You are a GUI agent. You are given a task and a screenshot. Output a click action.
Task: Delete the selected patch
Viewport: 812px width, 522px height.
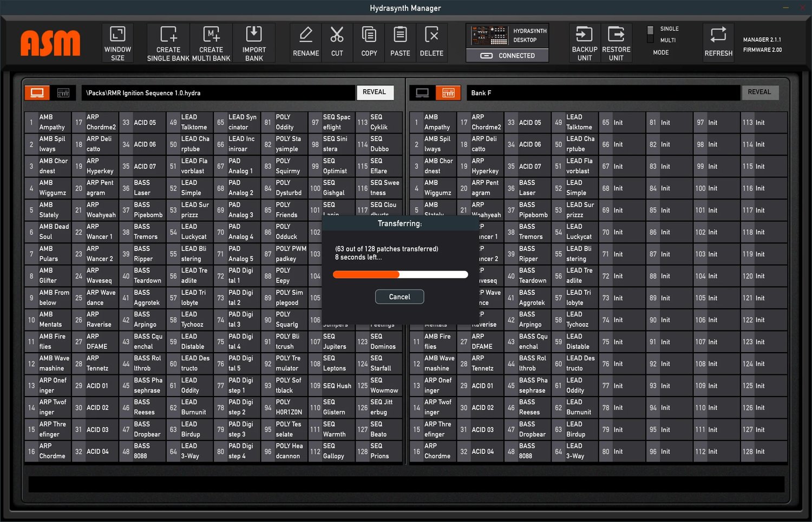coord(431,43)
